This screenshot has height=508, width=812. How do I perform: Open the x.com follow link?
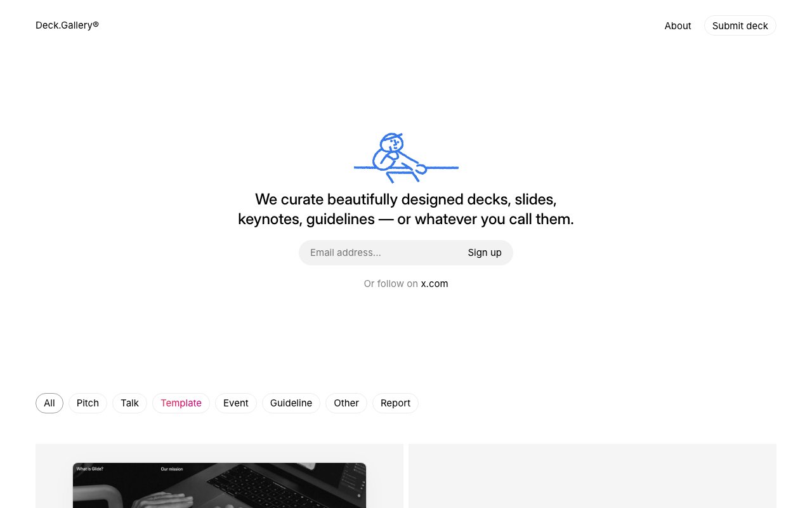click(x=435, y=284)
